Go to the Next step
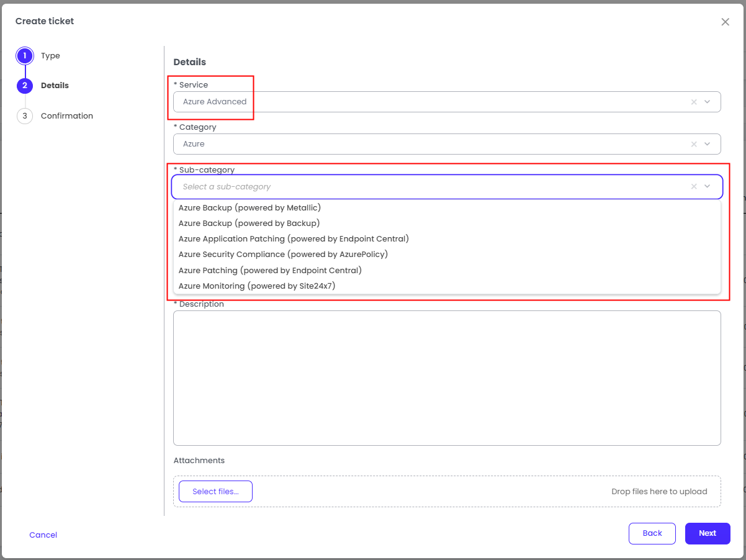 click(707, 533)
